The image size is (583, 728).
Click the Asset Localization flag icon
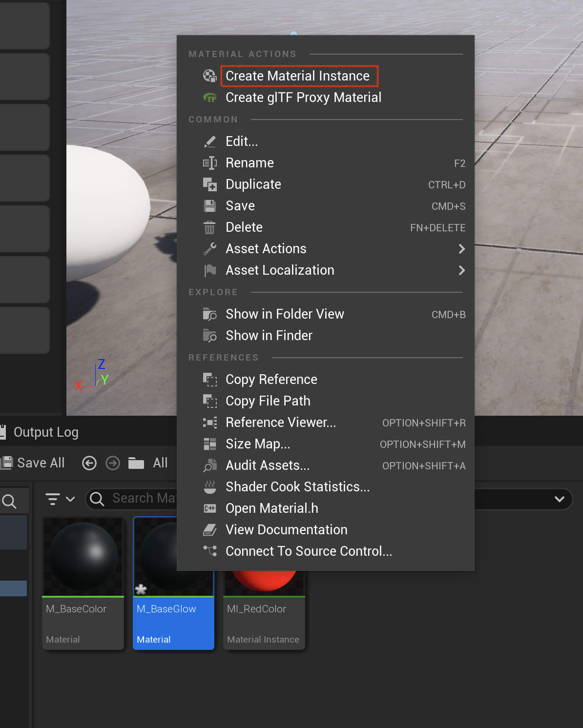pos(209,270)
